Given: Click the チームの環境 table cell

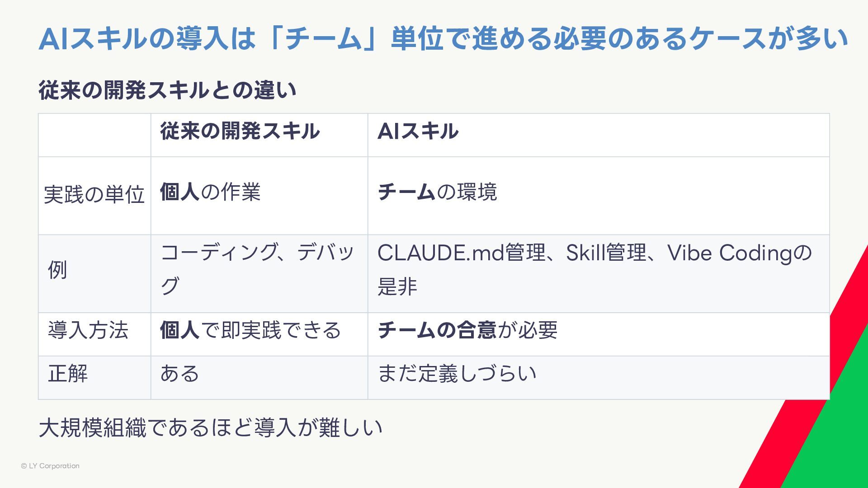Looking at the screenshot, I should click(437, 192).
